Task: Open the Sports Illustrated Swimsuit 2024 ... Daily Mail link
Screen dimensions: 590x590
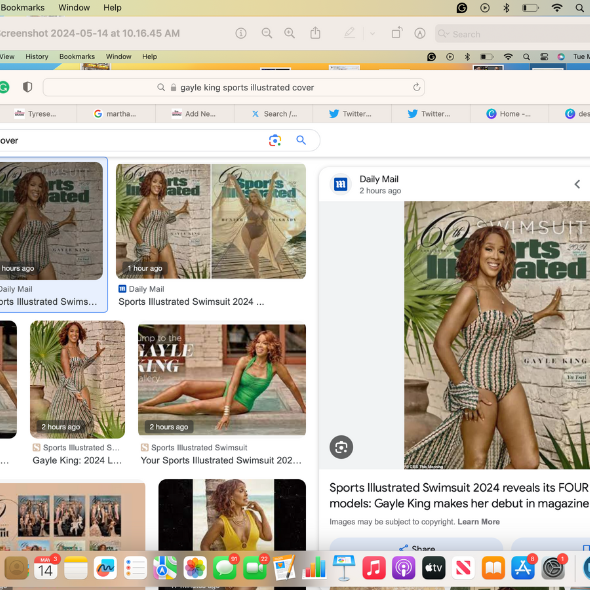Action: click(191, 302)
